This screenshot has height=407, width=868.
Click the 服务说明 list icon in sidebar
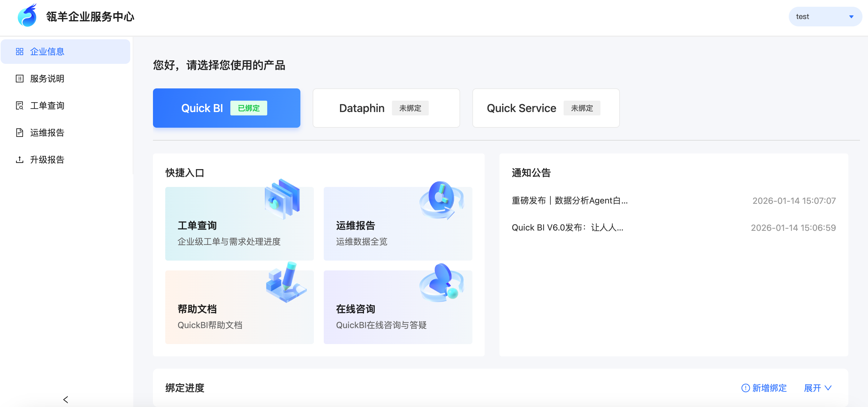[x=20, y=79]
